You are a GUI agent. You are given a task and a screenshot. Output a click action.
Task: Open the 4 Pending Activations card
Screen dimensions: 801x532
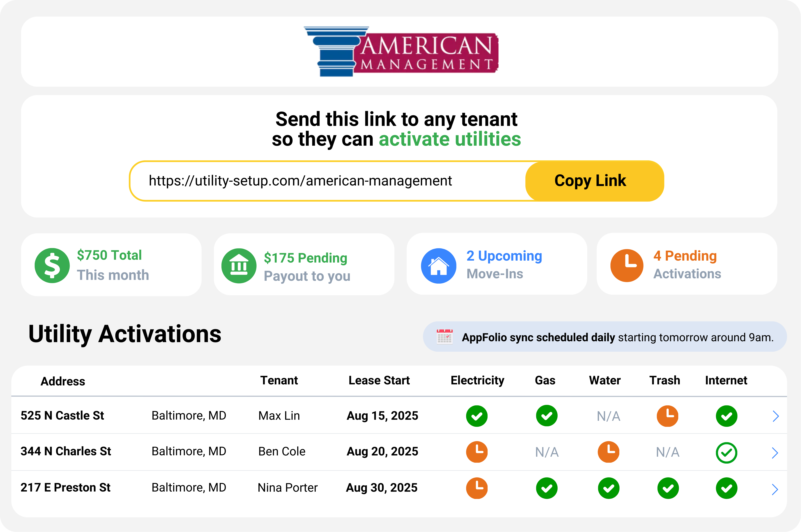click(687, 264)
